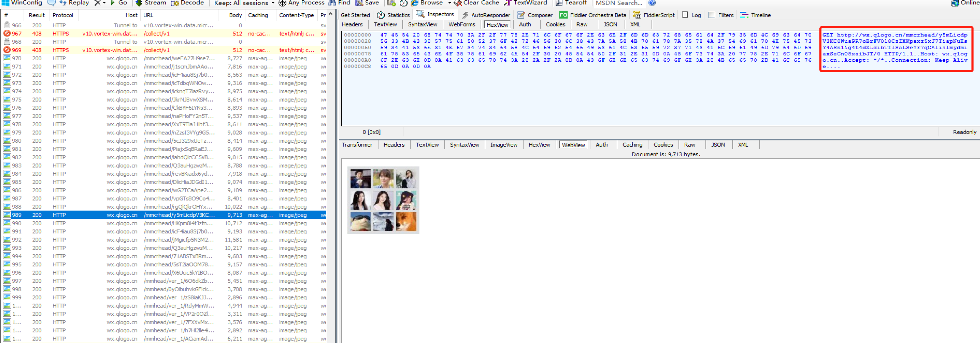Click the Find binoculars icon
This screenshot has width=980, height=343.
332,3
